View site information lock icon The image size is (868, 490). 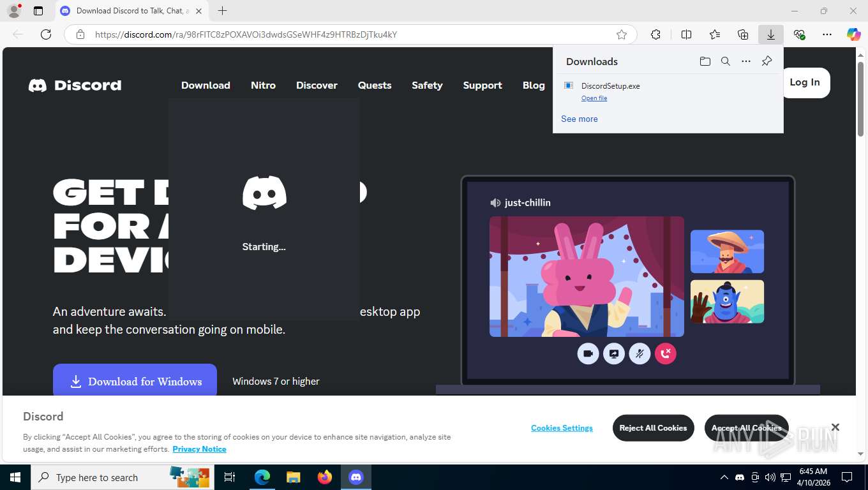coord(80,34)
